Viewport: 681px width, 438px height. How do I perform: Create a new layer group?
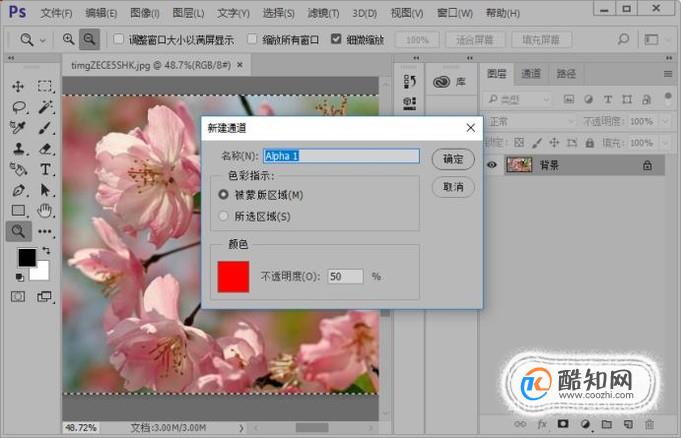(x=607, y=424)
